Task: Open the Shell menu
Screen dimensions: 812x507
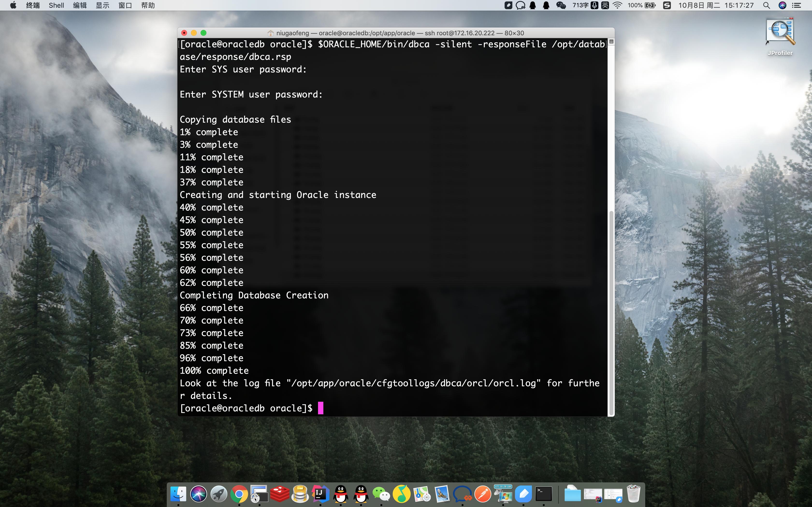Action: [x=56, y=5]
